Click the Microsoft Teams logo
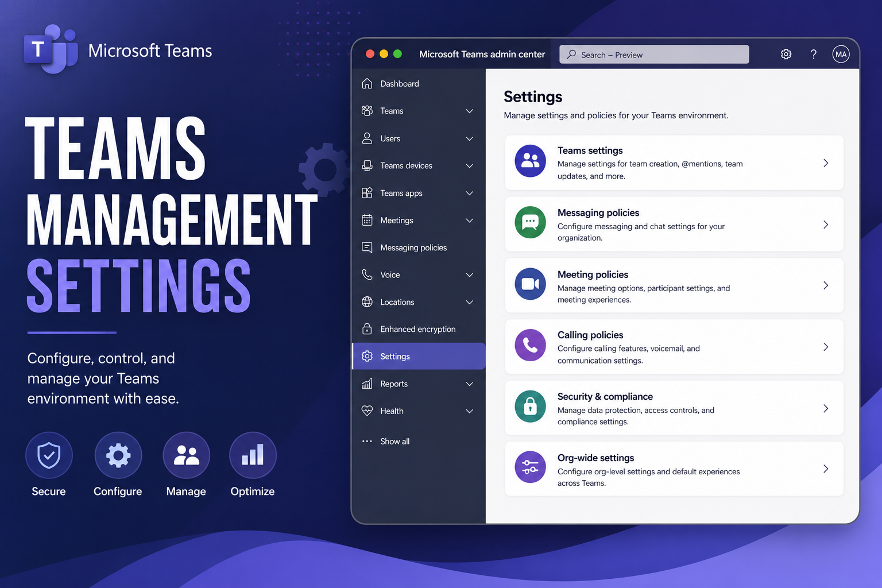The width and height of the screenshot is (882, 588). 51,49
